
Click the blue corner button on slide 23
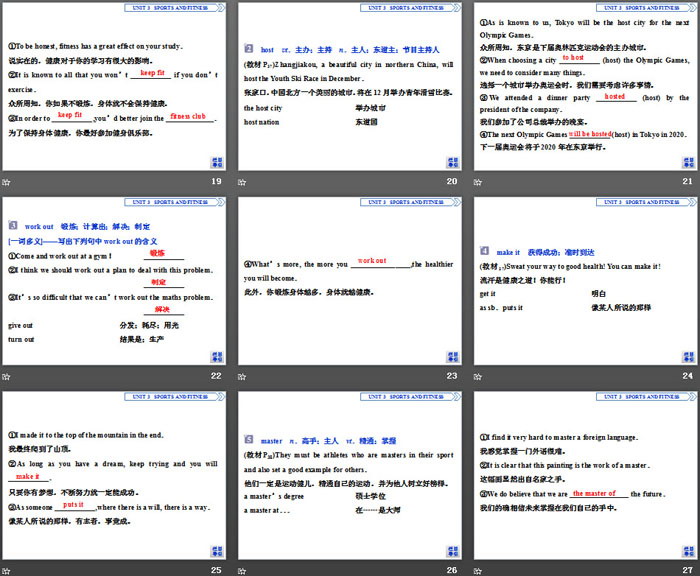click(x=452, y=357)
